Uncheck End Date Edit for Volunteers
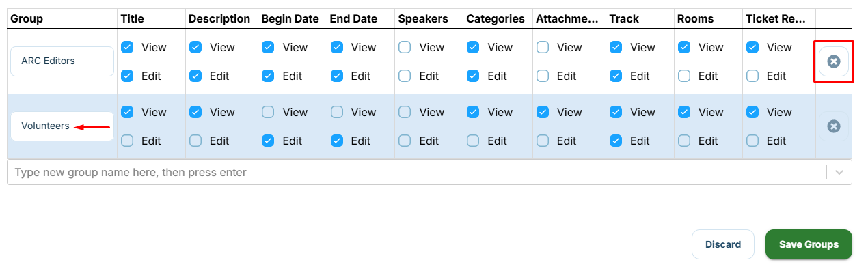The image size is (868, 271). click(336, 141)
